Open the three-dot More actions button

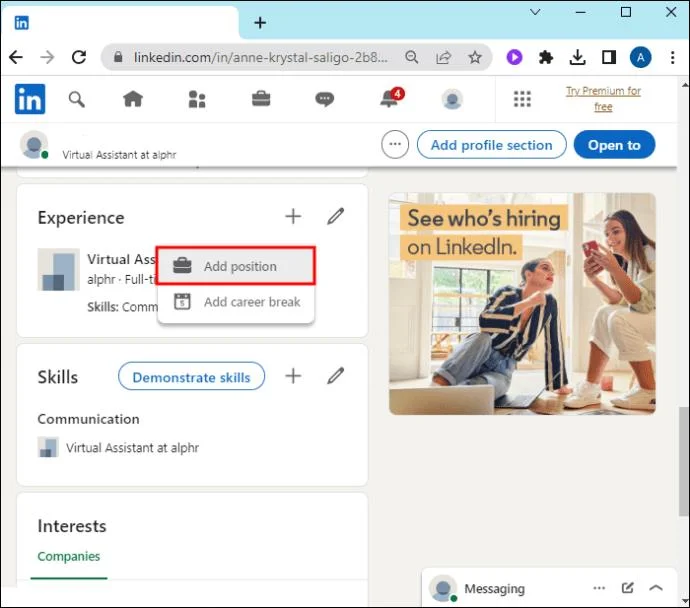click(395, 144)
